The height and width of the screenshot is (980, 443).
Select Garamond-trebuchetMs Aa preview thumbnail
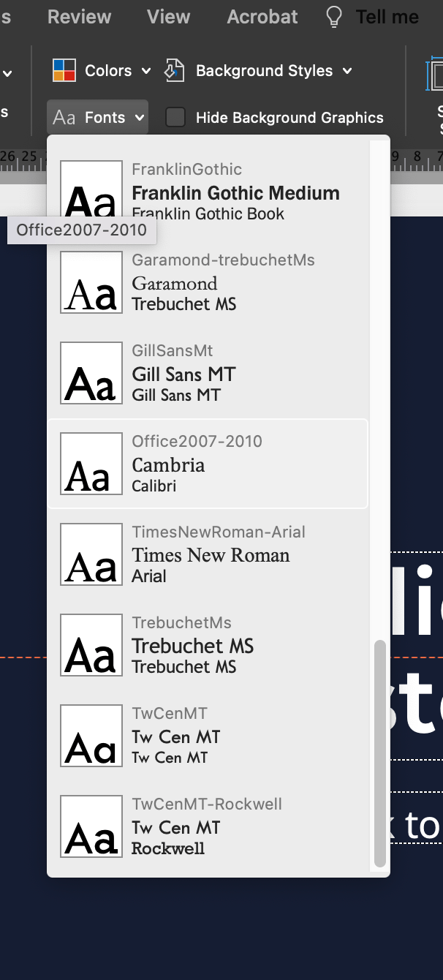(x=91, y=282)
